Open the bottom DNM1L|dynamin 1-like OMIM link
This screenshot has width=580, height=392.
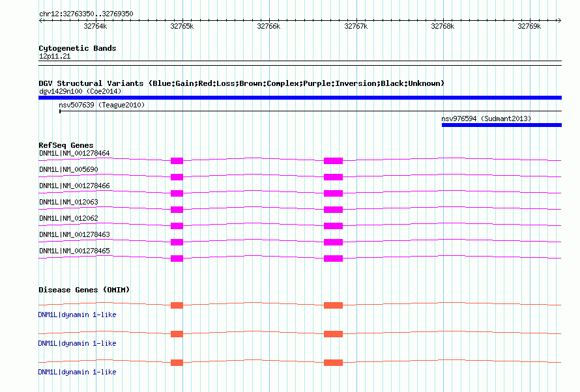tap(77, 372)
